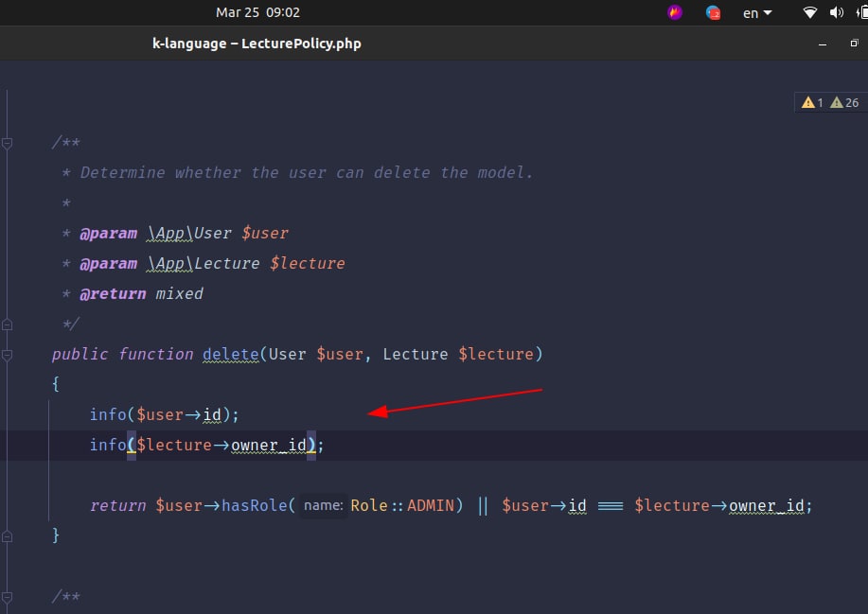Screen dimensions: 868x614
Task: Click the Role::ADMIN constant
Action: point(402,505)
